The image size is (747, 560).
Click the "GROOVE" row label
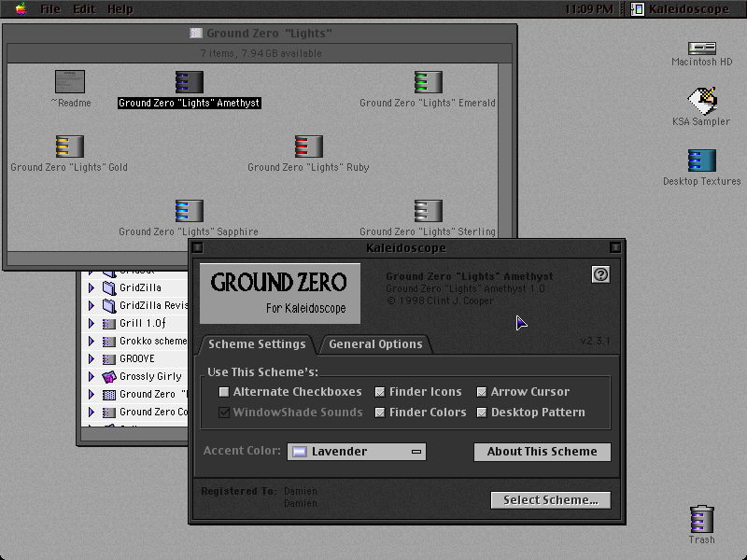click(136, 359)
